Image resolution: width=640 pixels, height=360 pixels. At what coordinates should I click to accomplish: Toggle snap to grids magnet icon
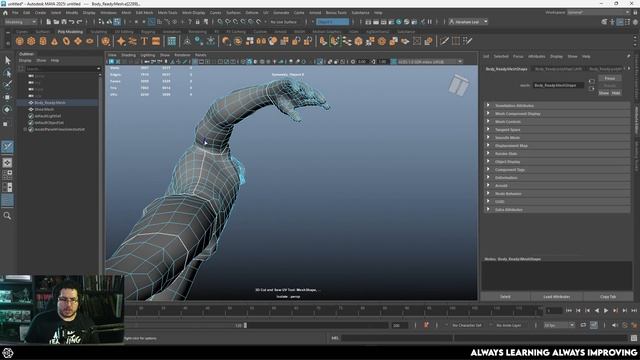[220, 22]
